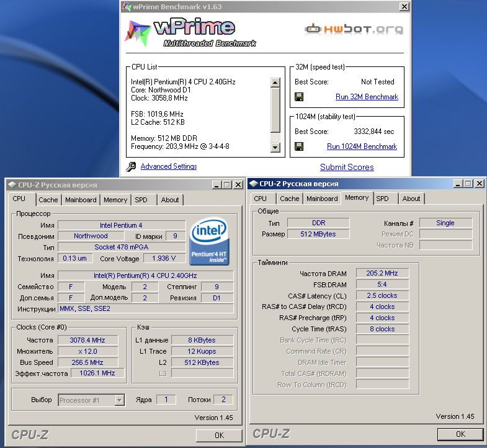
Task: Click the Northwood code name field
Action: pyautogui.click(x=91, y=236)
